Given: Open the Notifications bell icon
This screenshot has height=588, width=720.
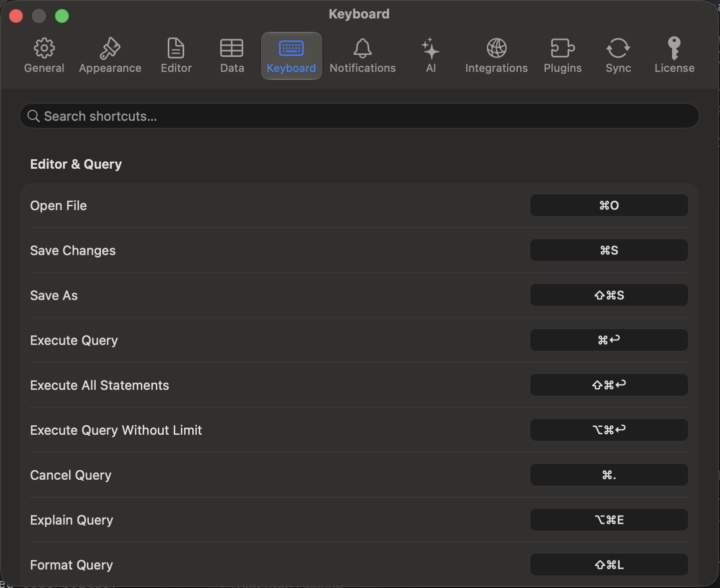Looking at the screenshot, I should (x=362, y=48).
